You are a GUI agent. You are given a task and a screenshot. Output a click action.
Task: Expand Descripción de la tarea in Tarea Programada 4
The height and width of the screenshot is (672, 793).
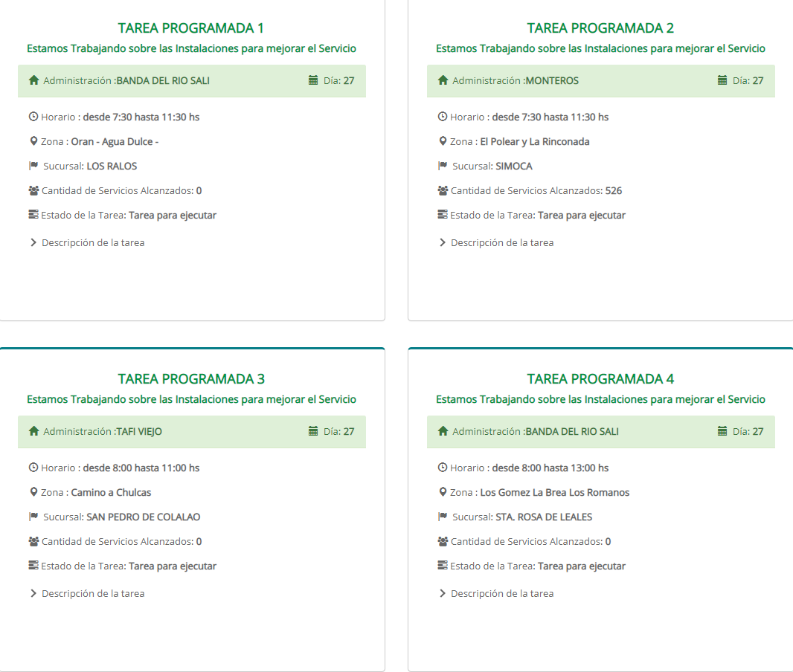click(x=496, y=594)
